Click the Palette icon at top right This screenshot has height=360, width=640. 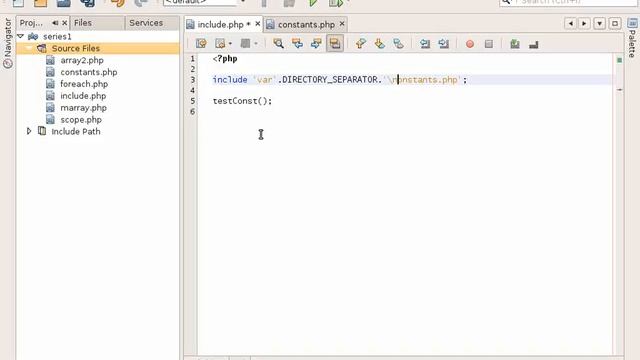point(632,23)
